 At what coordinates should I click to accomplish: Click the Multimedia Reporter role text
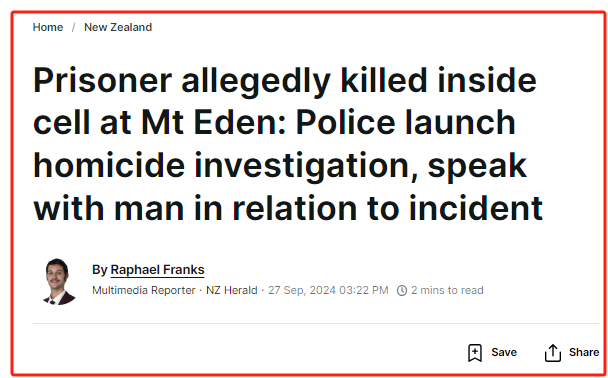pos(143,290)
